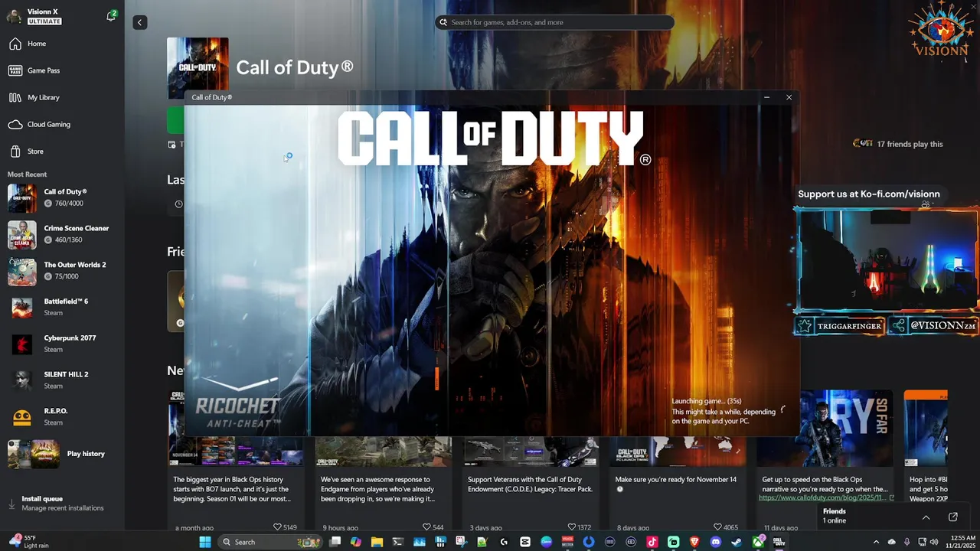Open the notifications bell
The width and height of the screenshot is (980, 551).
click(x=111, y=15)
